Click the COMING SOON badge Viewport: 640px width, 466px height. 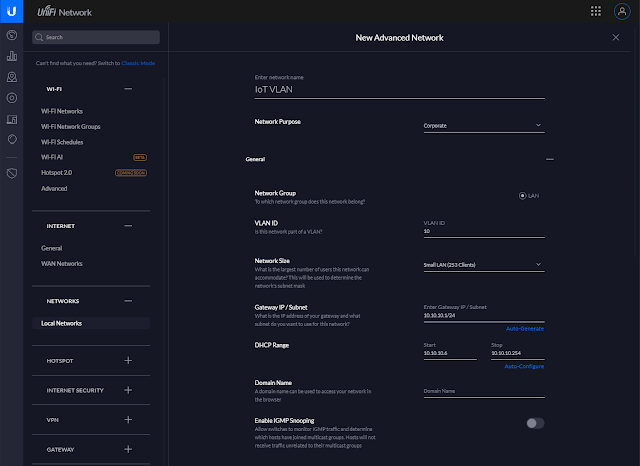click(x=131, y=173)
